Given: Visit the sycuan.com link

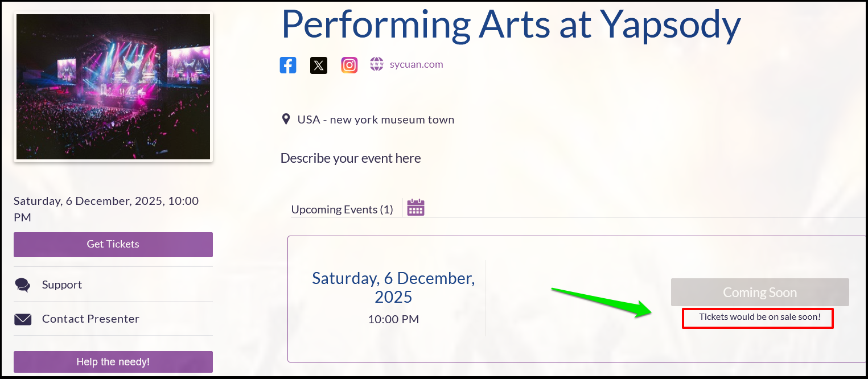Looking at the screenshot, I should click(417, 64).
